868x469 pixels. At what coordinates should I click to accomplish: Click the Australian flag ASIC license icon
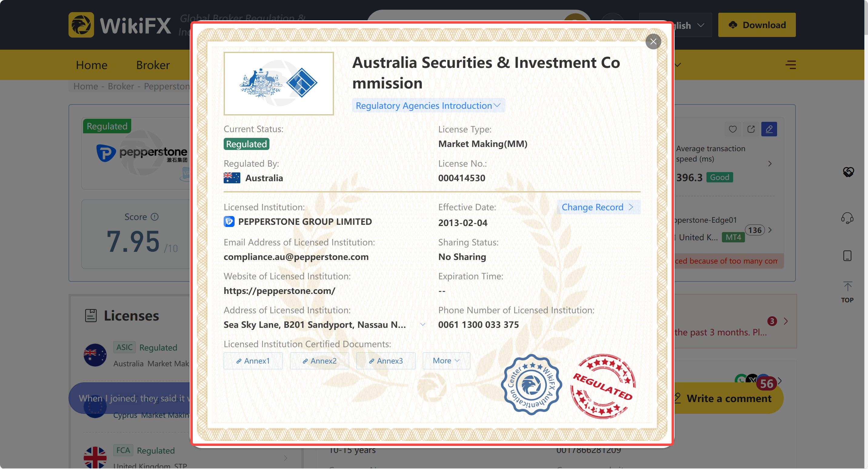[95, 355]
